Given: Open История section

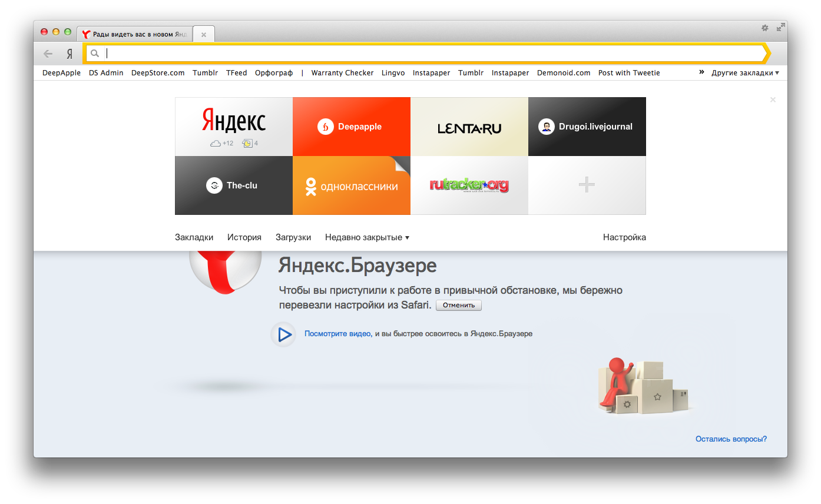Looking at the screenshot, I should tap(244, 237).
